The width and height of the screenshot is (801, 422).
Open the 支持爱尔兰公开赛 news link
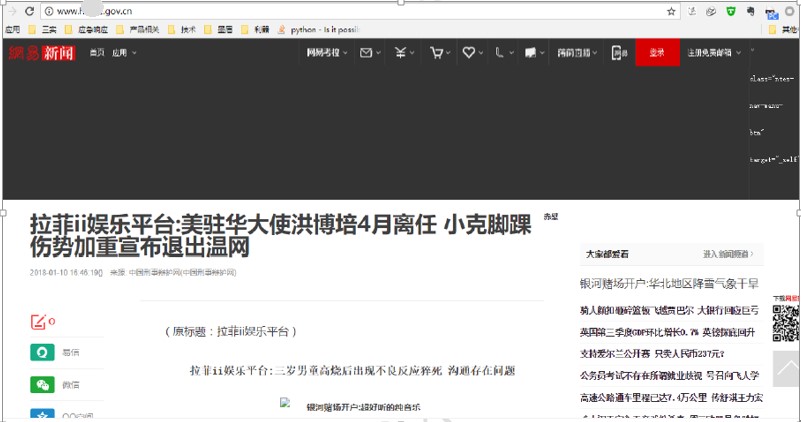652,354
